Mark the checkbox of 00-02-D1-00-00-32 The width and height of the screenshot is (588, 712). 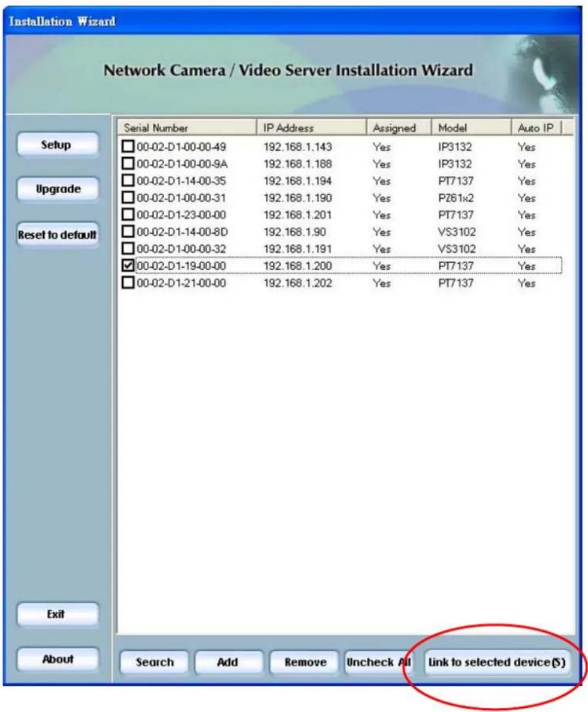(128, 248)
